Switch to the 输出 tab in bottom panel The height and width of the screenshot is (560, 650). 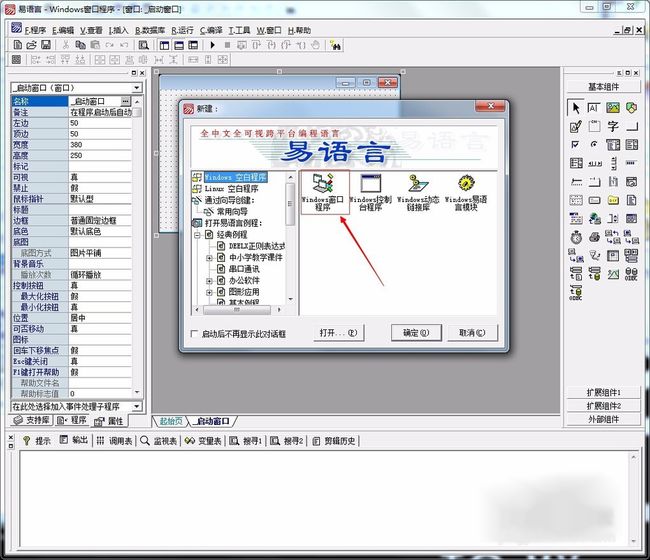tap(74, 441)
